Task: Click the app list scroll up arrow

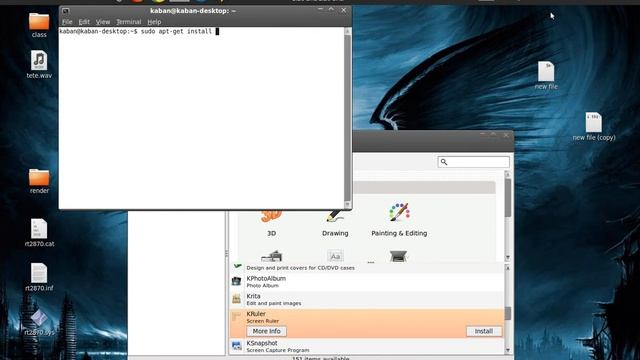Action: 508,268
